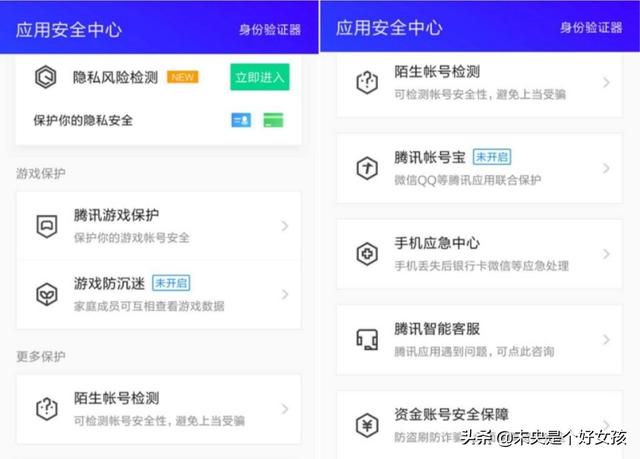
Task: Tap the 更多保护 section header
Action: pyautogui.click(x=41, y=356)
